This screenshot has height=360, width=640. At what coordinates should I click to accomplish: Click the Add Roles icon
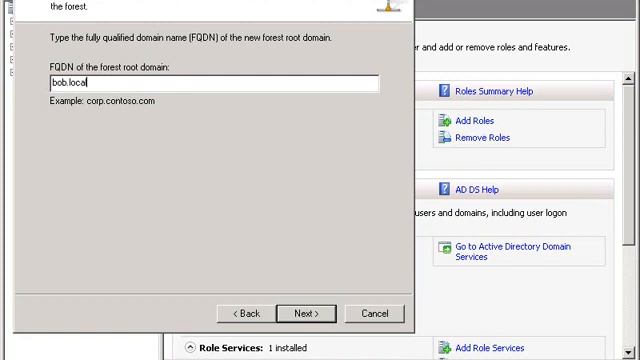[x=444, y=120]
